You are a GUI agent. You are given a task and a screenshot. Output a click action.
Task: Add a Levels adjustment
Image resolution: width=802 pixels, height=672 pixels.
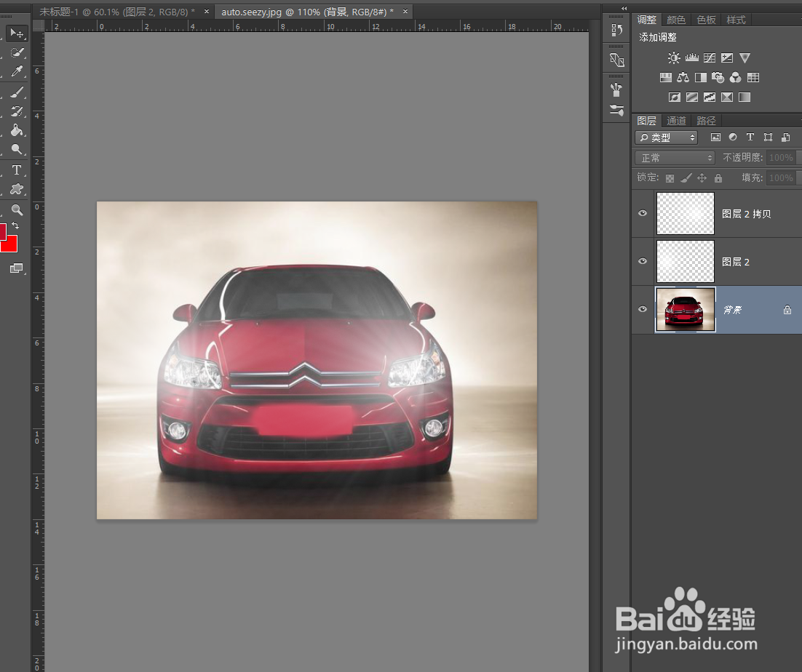click(x=692, y=57)
